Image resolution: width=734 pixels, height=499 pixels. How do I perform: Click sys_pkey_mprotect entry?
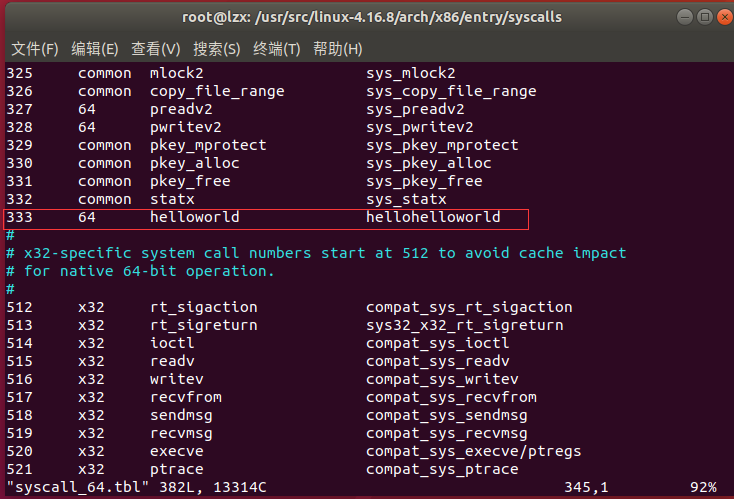[x=442, y=145]
